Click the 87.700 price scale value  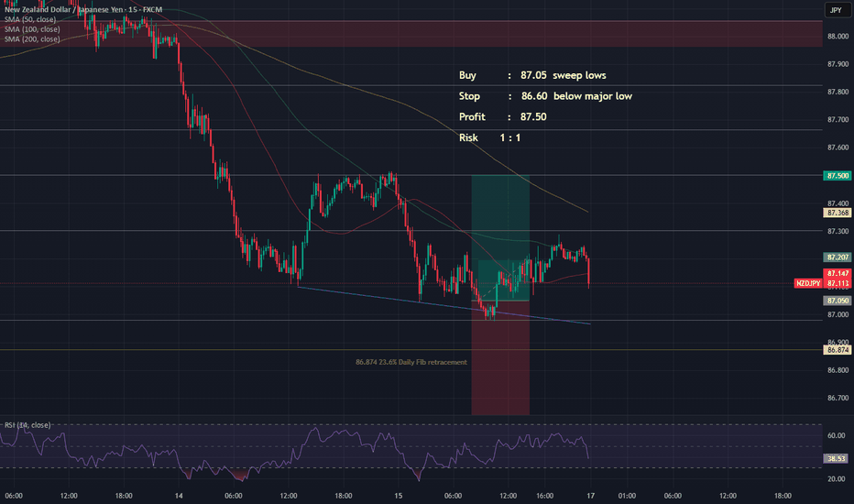coord(838,119)
